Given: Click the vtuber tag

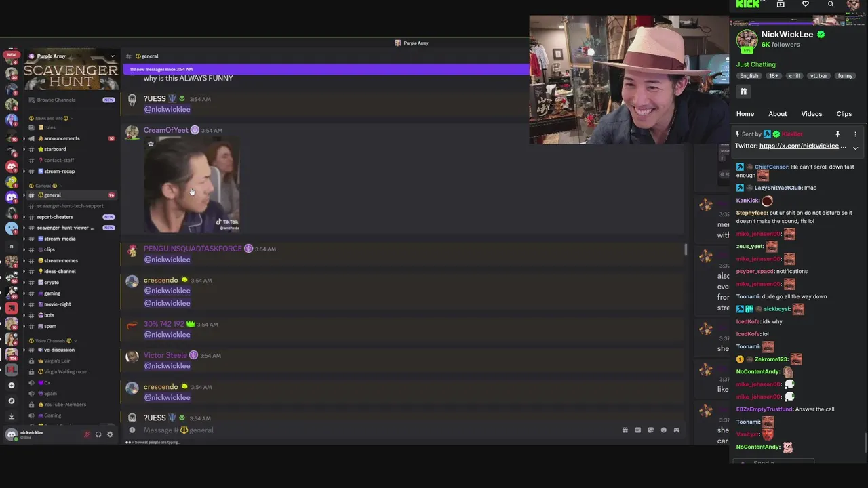Looking at the screenshot, I should point(818,76).
